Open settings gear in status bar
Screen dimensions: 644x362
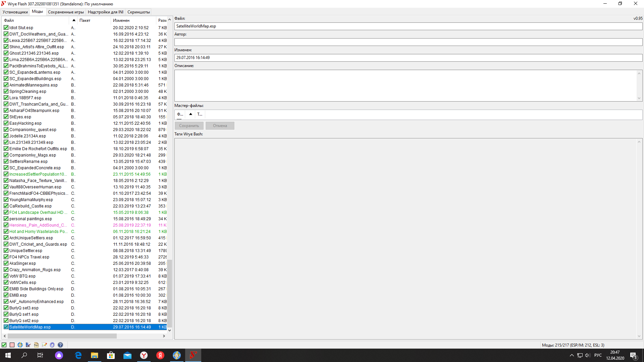[52, 345]
